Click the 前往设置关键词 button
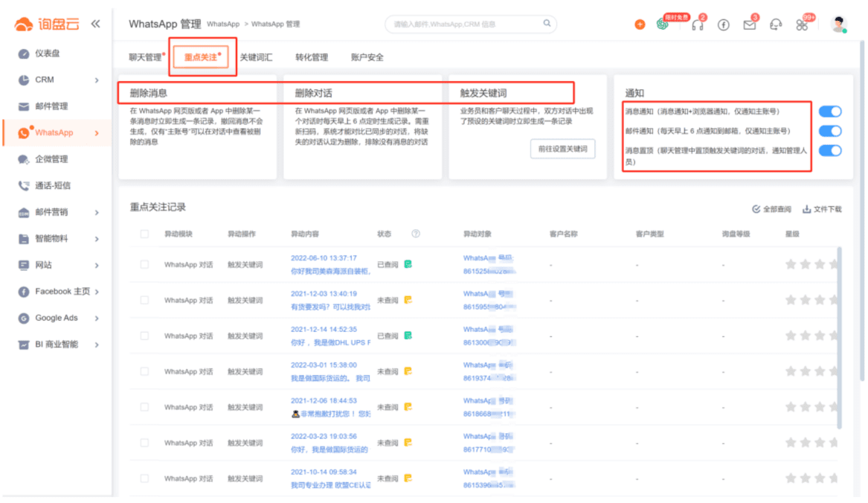 562,149
